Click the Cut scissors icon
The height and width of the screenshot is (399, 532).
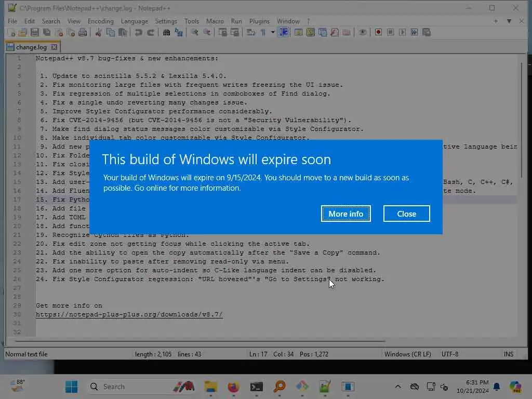coord(98,33)
